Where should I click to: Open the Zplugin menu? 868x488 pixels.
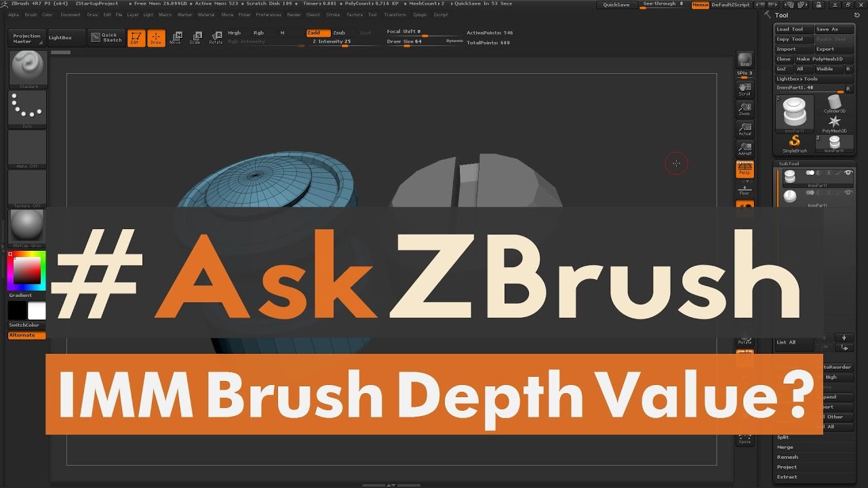tap(420, 14)
